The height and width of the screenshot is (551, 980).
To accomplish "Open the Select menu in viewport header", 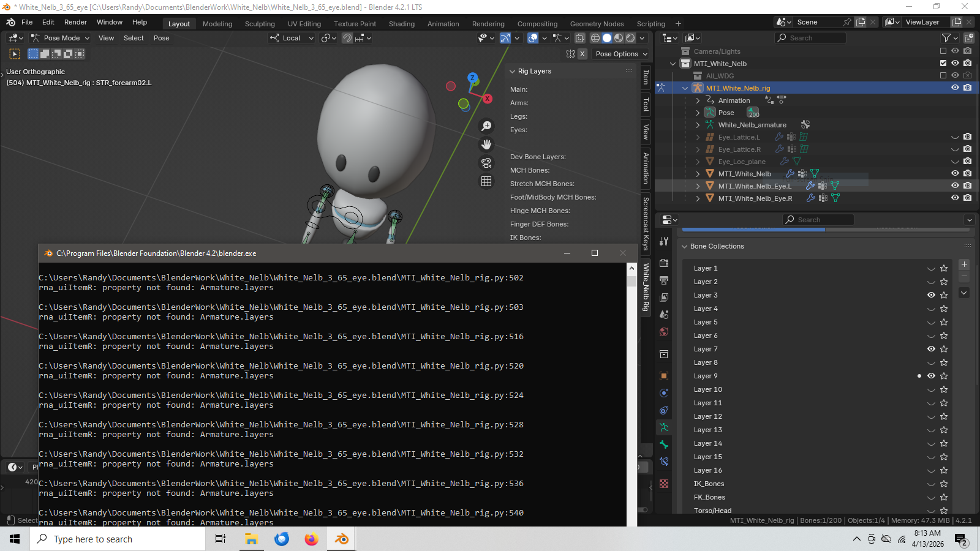I will [x=134, y=38].
